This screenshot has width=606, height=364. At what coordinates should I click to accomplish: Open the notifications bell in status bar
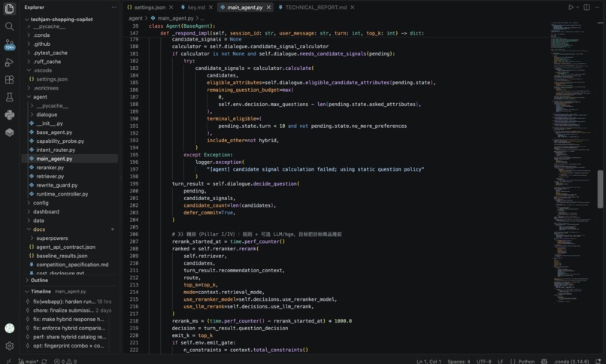pos(598,361)
